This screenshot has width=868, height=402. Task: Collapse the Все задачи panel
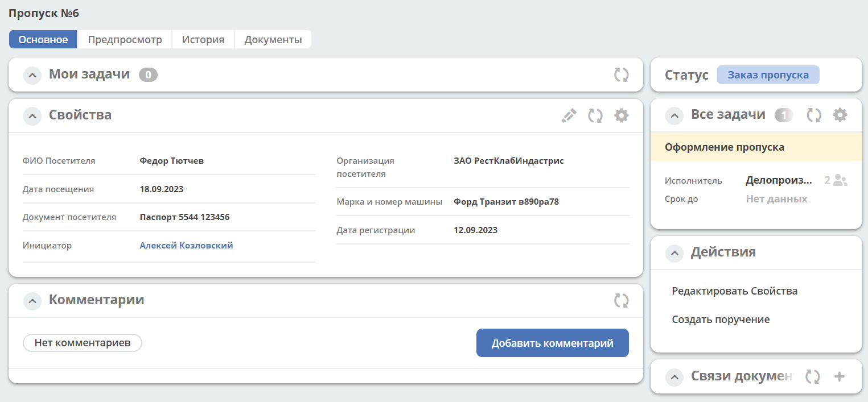pyautogui.click(x=674, y=116)
